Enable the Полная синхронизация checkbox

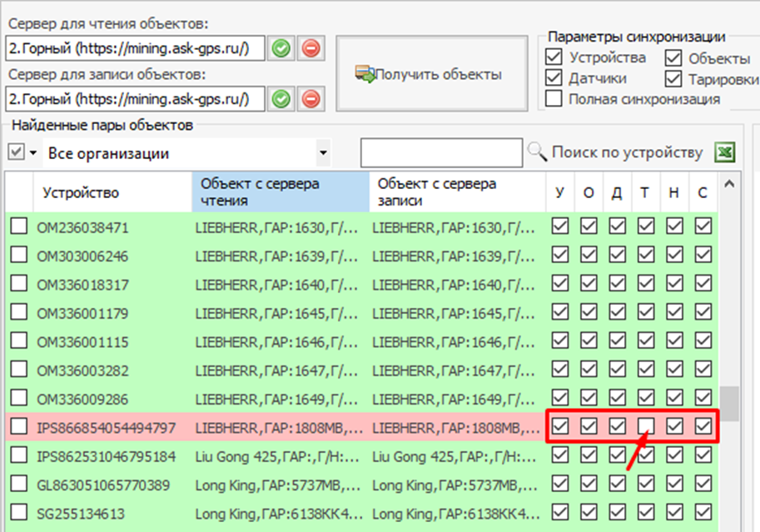tap(554, 99)
